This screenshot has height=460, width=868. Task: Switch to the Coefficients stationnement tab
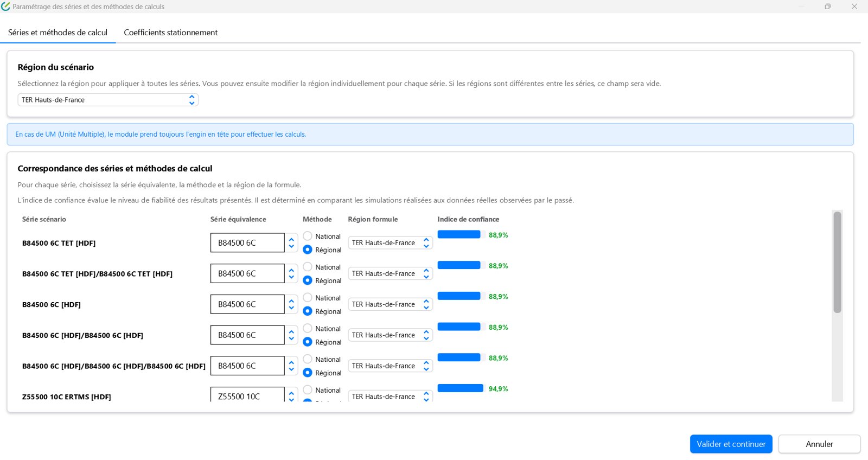click(x=170, y=33)
